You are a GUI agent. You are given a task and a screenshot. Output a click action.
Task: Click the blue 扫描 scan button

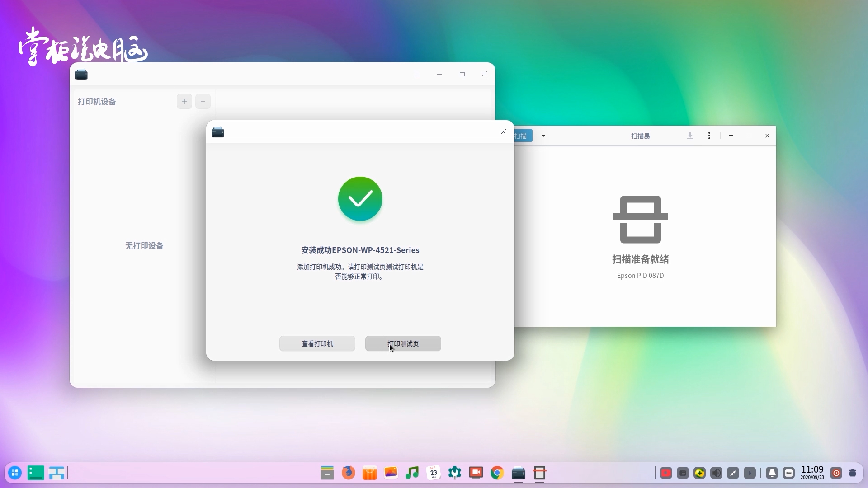[523, 136]
